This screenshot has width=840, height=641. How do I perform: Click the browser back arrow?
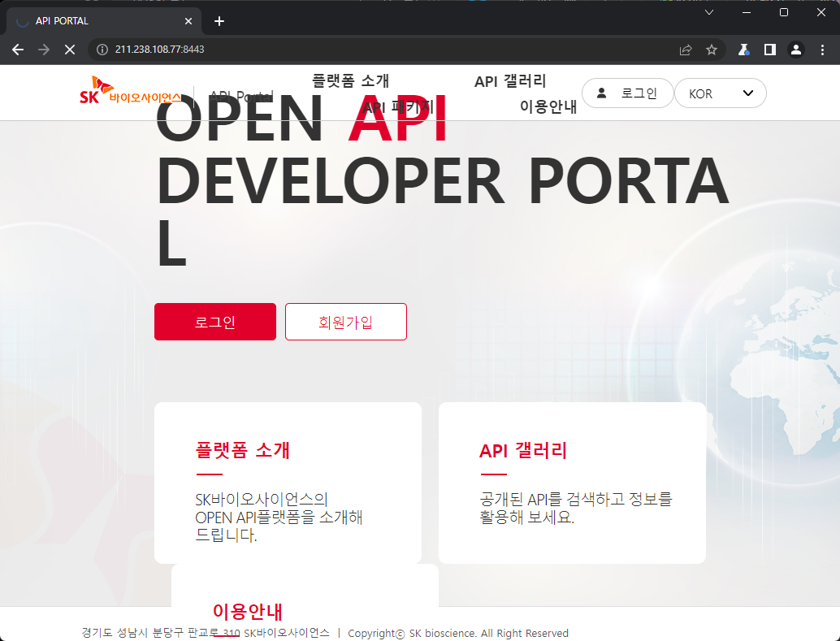pos(18,50)
